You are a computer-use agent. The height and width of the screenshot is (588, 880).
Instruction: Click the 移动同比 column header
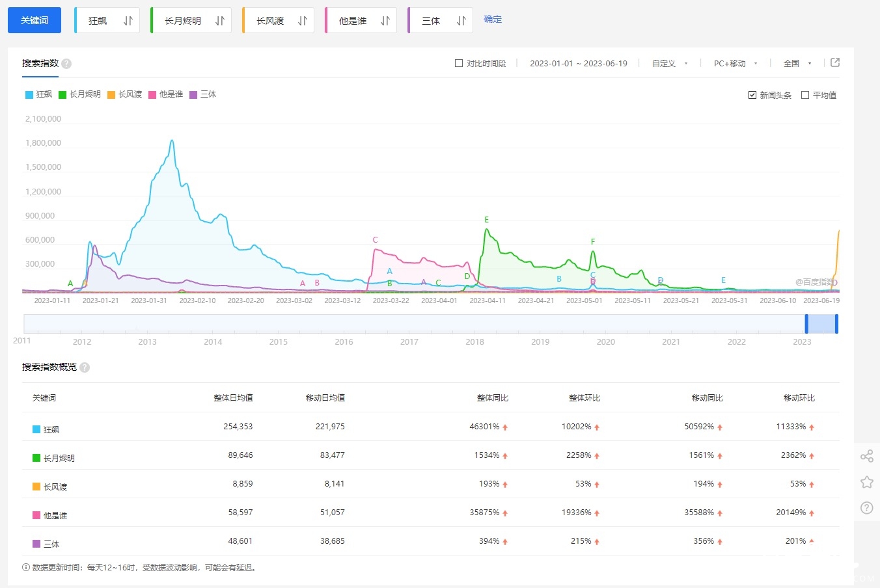tap(708, 398)
